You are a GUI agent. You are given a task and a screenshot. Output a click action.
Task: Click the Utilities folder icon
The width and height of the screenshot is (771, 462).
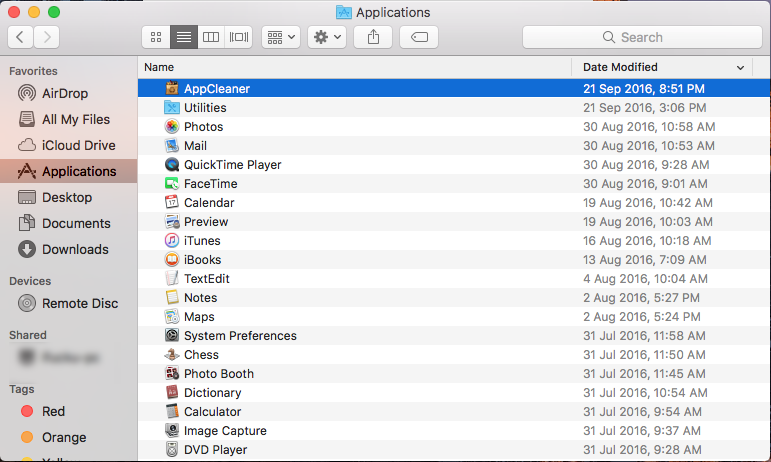(172, 107)
